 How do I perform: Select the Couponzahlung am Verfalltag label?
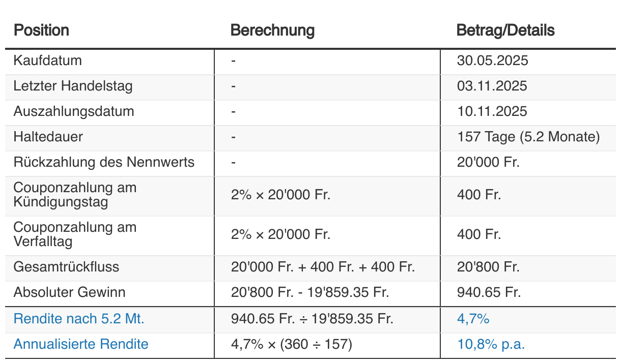point(75,234)
